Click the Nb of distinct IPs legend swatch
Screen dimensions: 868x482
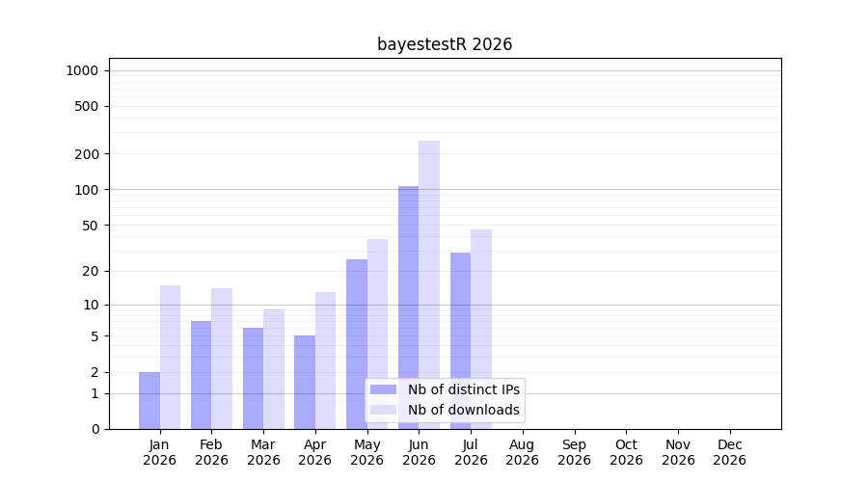coord(383,389)
